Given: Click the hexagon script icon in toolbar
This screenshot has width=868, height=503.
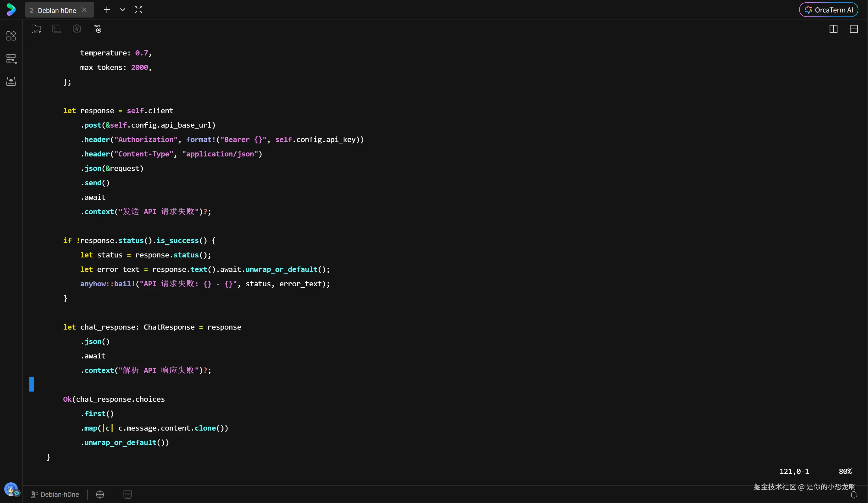Looking at the screenshot, I should coord(77,29).
